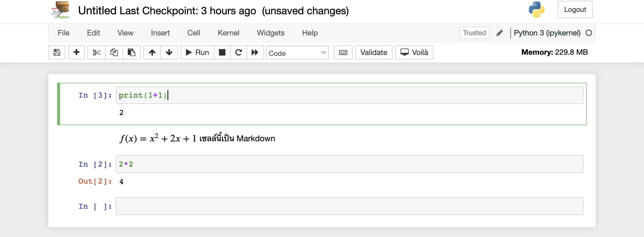Insert a cell below with plus icon

pos(76,52)
